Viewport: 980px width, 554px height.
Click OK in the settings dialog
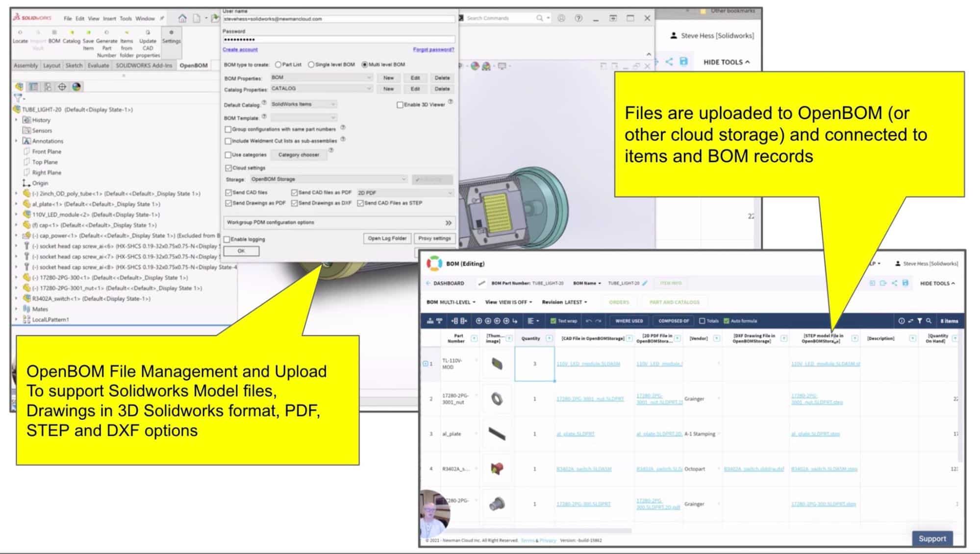(x=241, y=251)
